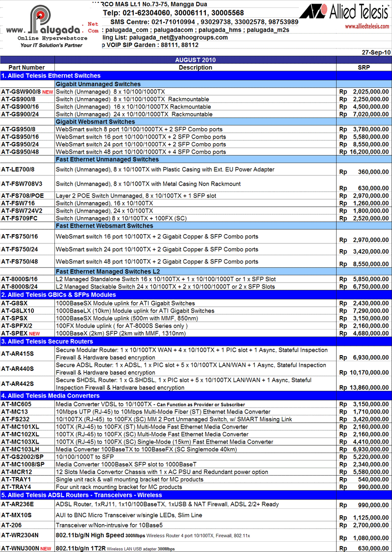Select the AUGUST 2010 title bar

click(196, 60)
